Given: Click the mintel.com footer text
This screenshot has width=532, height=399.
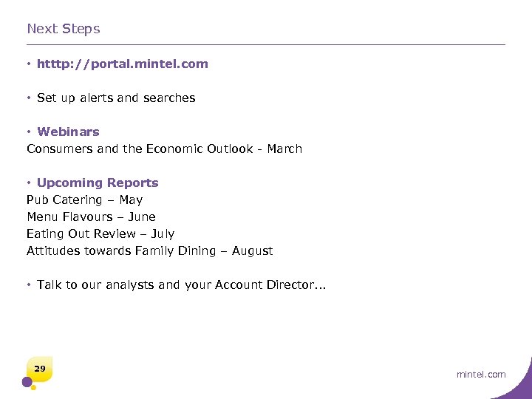Looking at the screenshot, I should pos(481,375).
